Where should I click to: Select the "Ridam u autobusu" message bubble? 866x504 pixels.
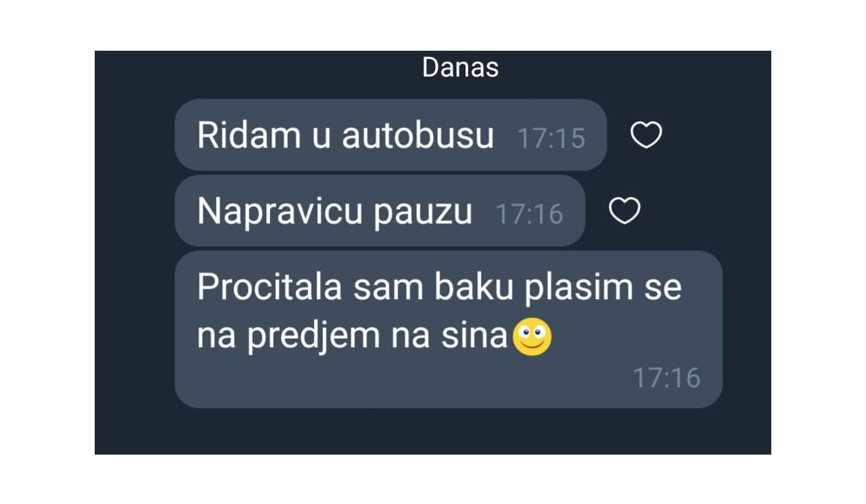pyautogui.click(x=390, y=135)
